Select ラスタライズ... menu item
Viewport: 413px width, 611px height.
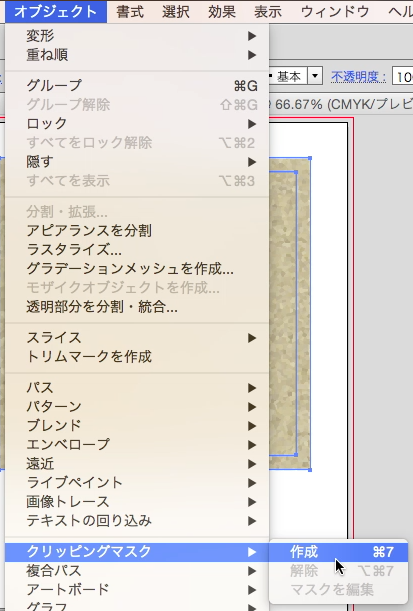point(137,250)
